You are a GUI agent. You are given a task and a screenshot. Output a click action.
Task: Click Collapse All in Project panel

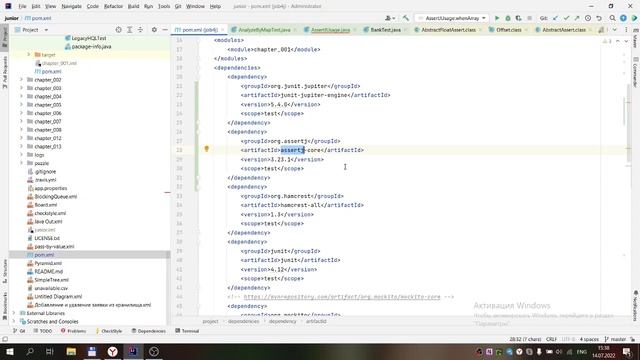point(140,30)
